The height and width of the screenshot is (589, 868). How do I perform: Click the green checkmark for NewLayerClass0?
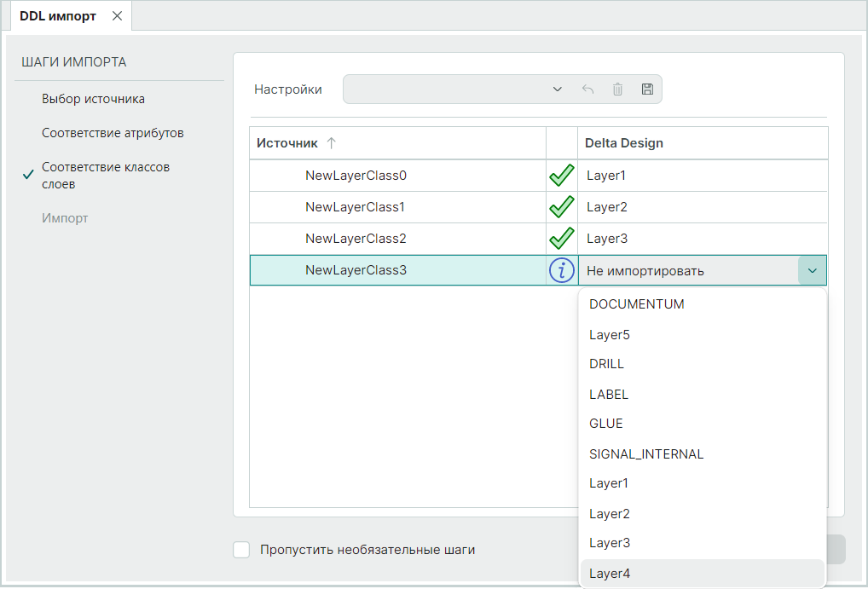coord(561,176)
